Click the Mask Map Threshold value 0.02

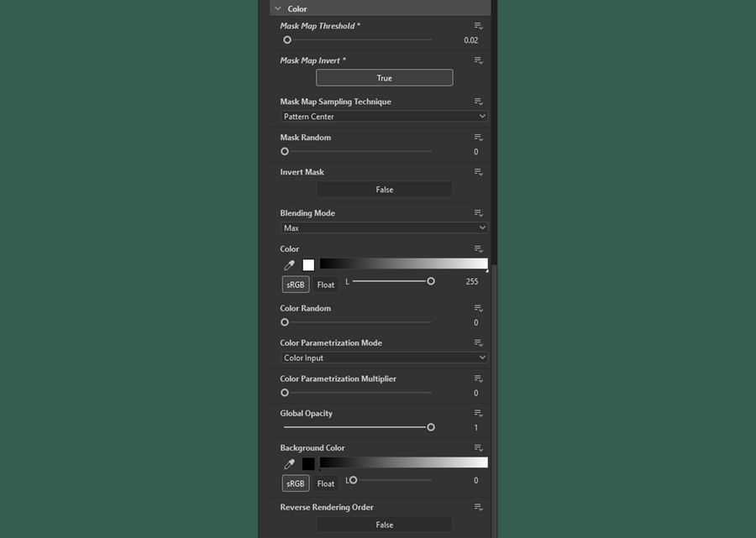coord(471,40)
